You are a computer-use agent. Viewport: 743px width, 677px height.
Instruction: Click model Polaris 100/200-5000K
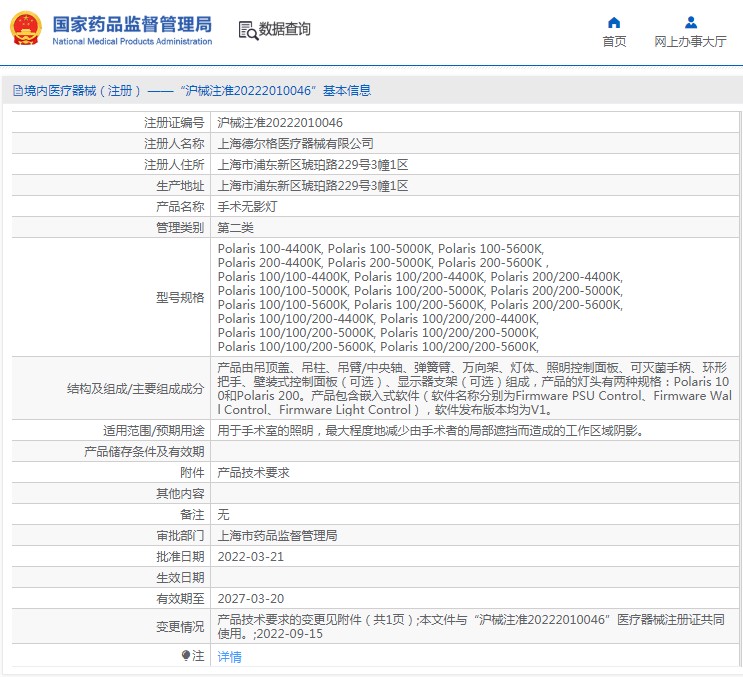pos(419,290)
